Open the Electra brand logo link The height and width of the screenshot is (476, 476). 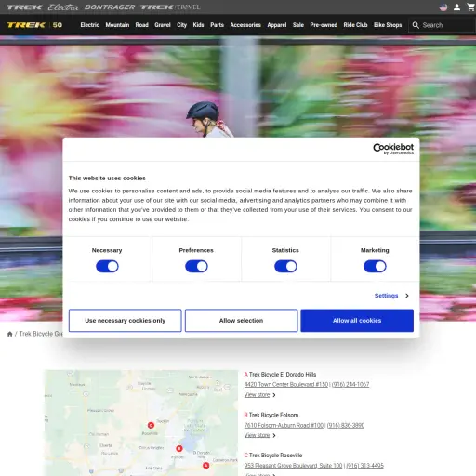63,7
